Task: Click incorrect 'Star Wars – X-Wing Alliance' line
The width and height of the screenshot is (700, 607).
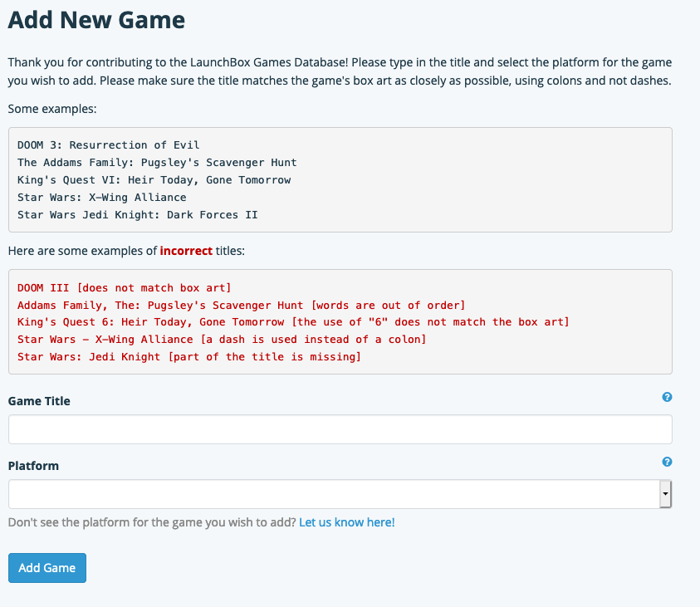Action: coord(222,339)
